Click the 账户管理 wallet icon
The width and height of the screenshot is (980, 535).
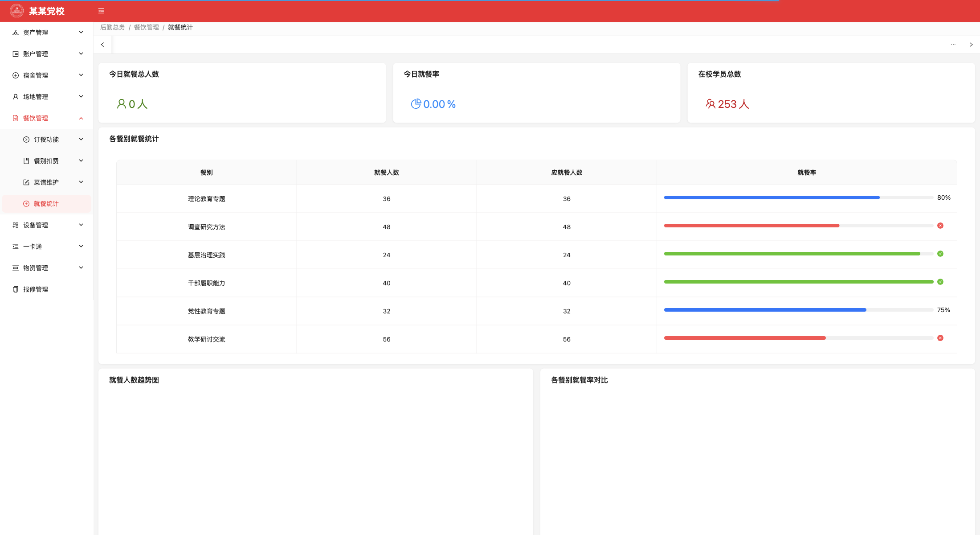pyautogui.click(x=16, y=54)
